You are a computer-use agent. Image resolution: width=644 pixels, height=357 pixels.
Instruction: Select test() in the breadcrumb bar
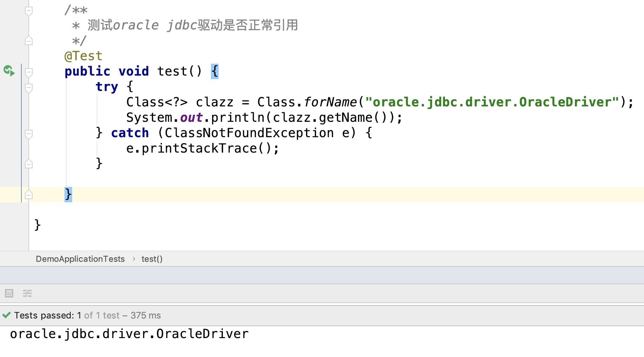(152, 259)
